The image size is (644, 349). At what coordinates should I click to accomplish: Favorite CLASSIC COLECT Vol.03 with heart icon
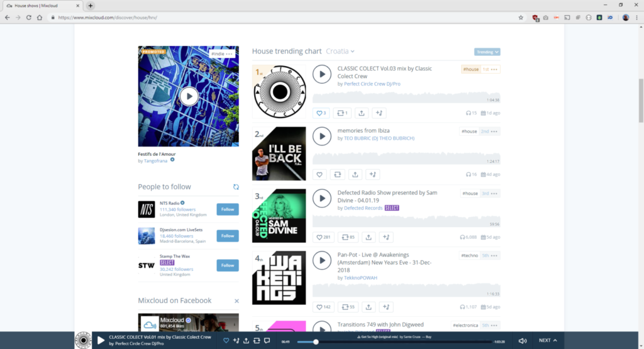(x=321, y=113)
